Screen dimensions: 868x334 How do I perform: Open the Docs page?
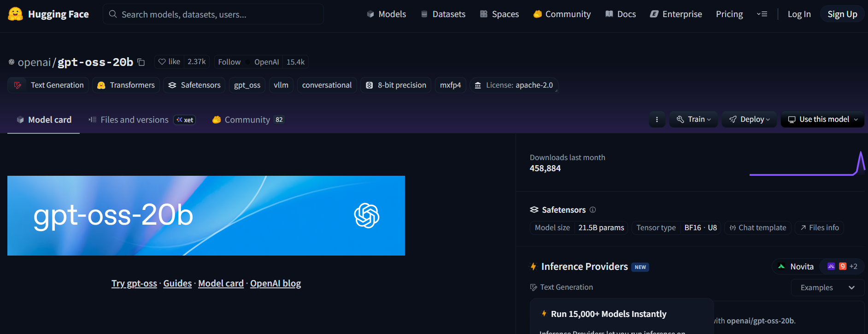coord(620,14)
